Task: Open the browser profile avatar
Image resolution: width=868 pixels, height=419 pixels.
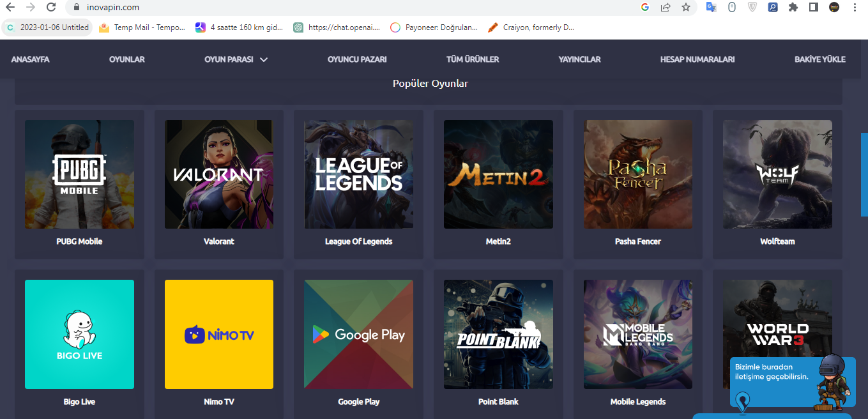Action: point(834,8)
